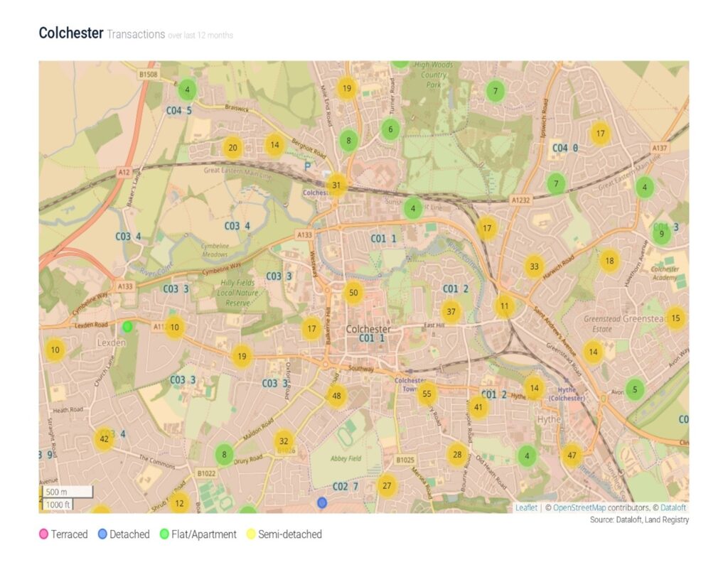This screenshot has height=577, width=728.
Task: Click the yellow cluster marker labeled 33
Action: 533,266
